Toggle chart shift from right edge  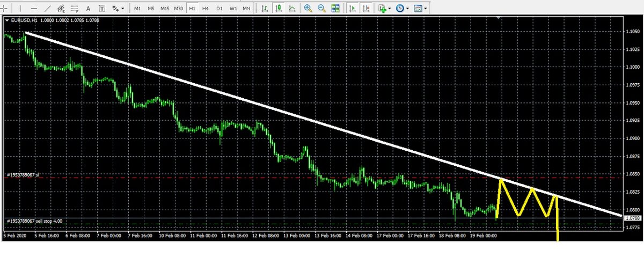(366, 9)
